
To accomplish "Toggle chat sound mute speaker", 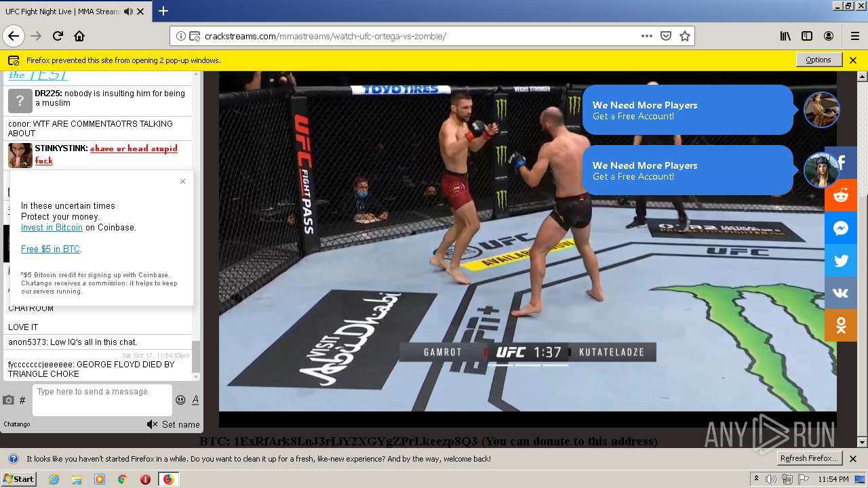I will point(152,424).
